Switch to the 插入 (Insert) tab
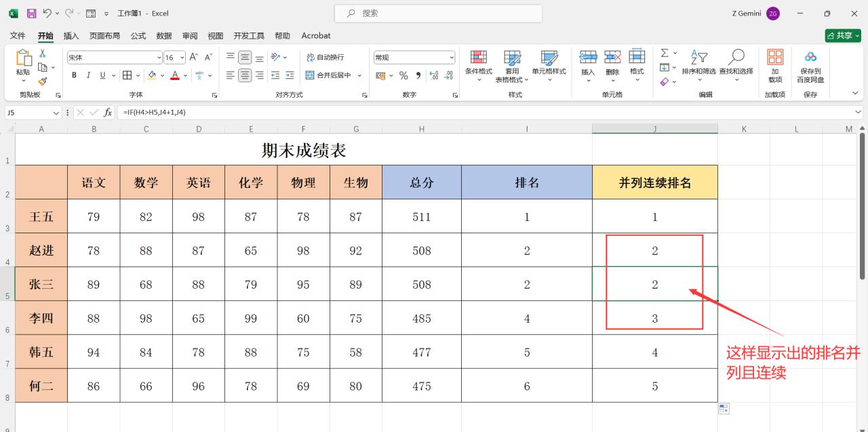The image size is (868, 432). [x=71, y=35]
